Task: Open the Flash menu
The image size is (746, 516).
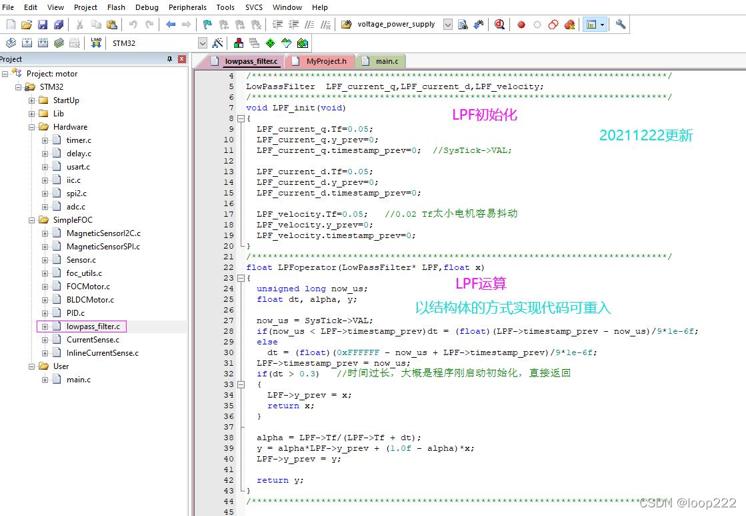Action: point(116,7)
